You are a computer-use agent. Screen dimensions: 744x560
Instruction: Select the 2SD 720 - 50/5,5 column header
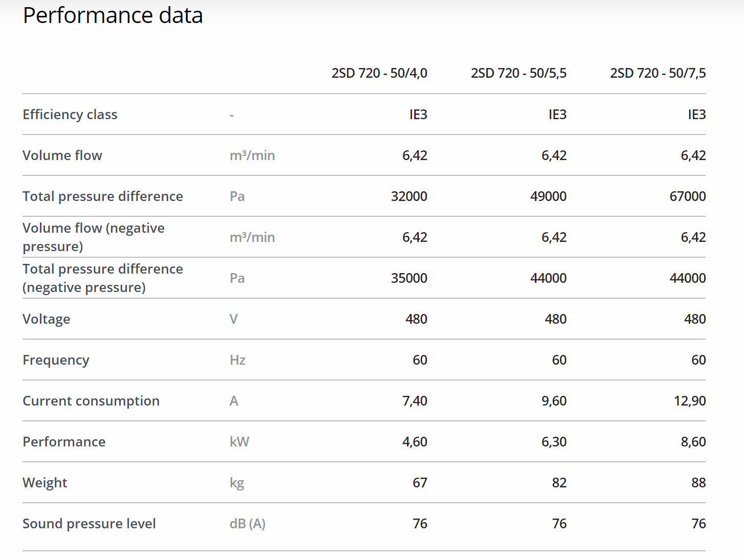pos(518,73)
